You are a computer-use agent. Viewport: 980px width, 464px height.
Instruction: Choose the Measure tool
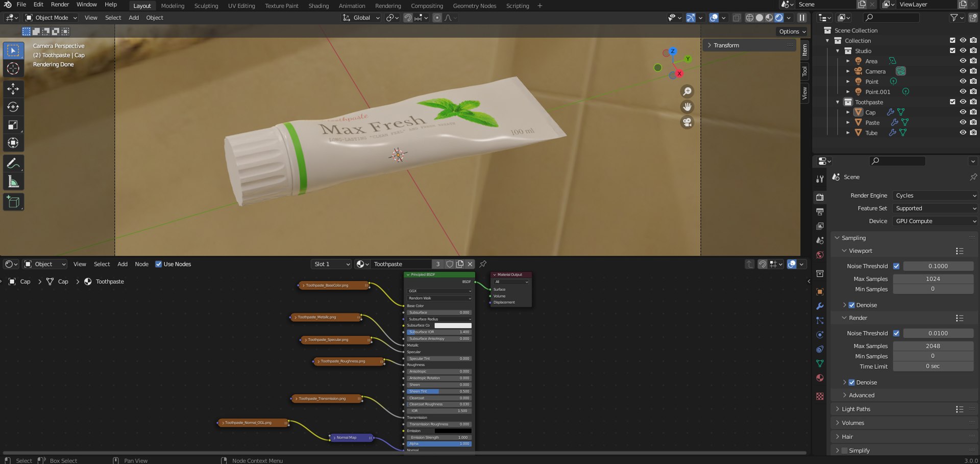[x=13, y=182]
